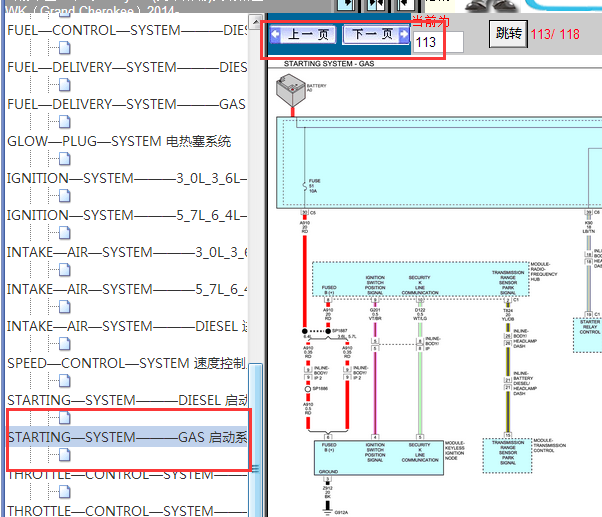Open document icon under GLOW—PLUG—SYSTEM

[64, 159]
